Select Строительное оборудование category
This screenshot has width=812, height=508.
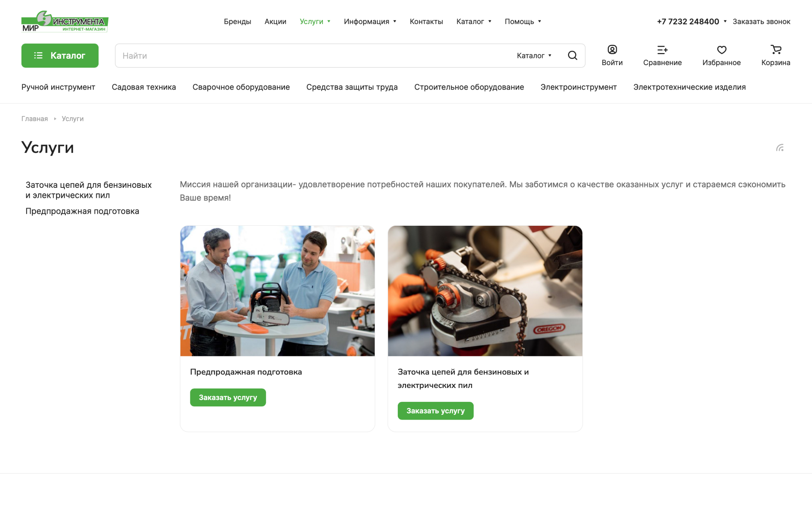[469, 87]
